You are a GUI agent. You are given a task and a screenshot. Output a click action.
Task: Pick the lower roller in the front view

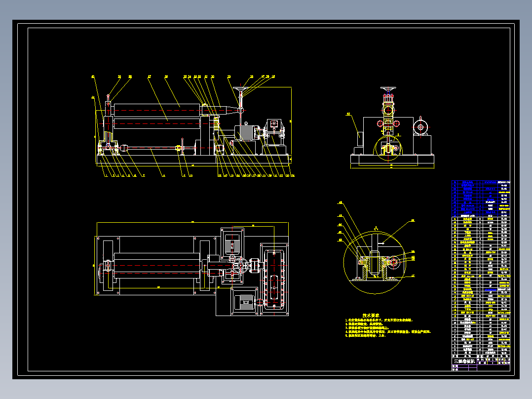[x=157, y=124]
